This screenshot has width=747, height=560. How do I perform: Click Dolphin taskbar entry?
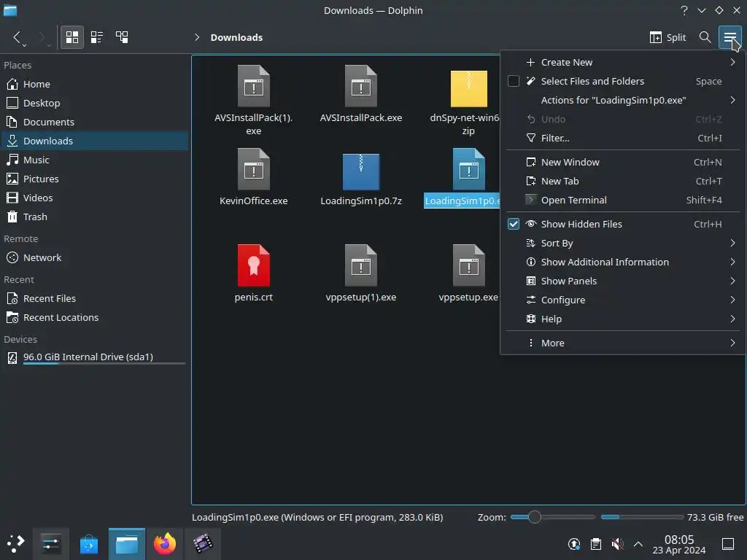click(127, 543)
